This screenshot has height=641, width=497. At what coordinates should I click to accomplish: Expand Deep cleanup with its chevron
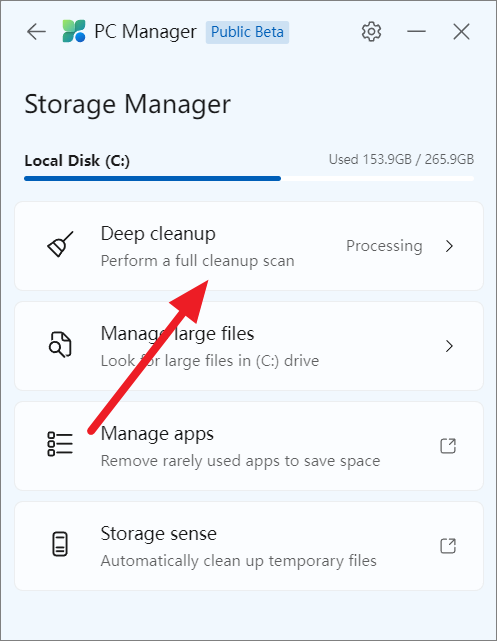tap(449, 246)
